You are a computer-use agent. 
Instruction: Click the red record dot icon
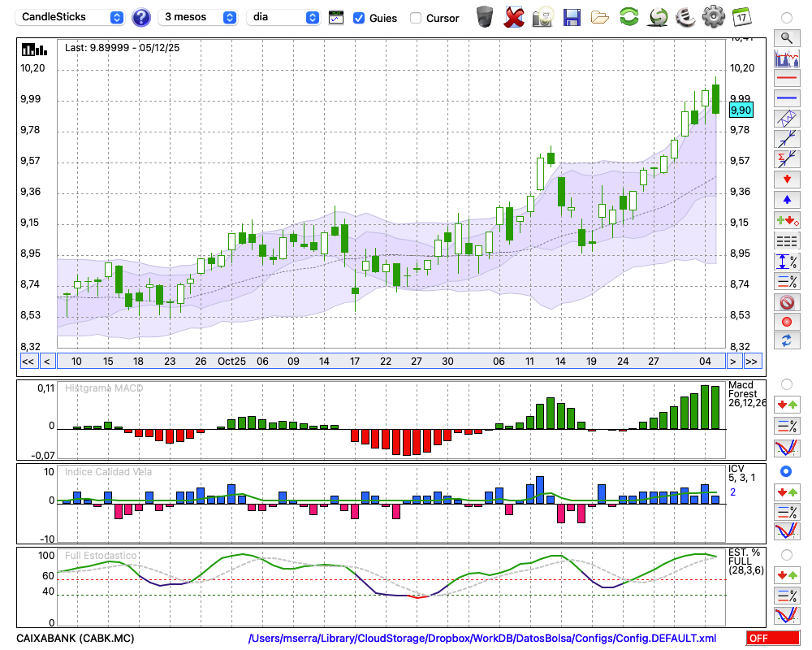[x=787, y=322]
